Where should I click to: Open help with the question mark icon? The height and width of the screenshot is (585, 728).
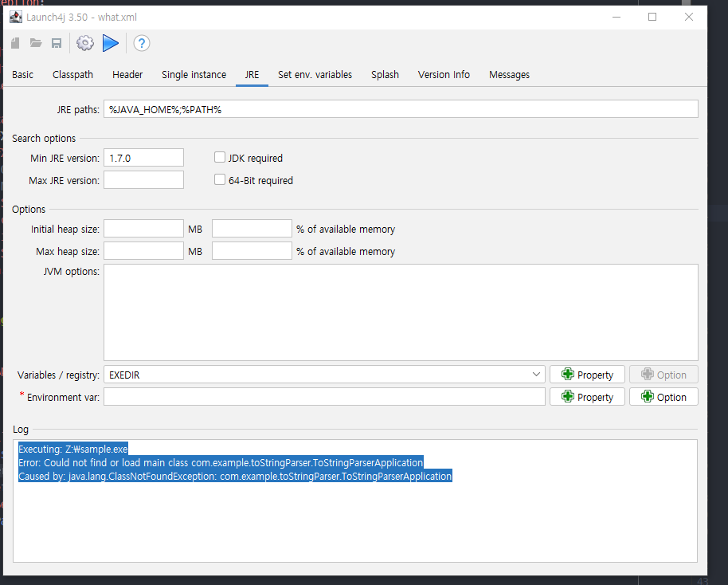142,43
